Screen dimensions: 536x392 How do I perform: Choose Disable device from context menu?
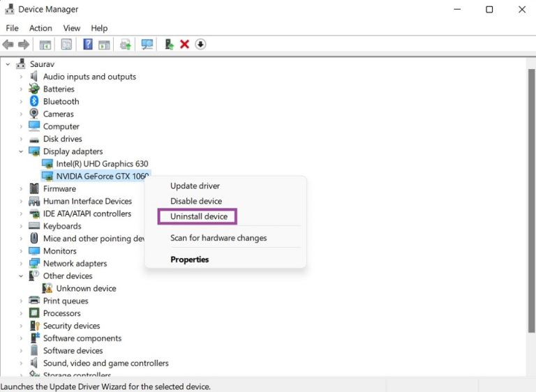point(196,201)
